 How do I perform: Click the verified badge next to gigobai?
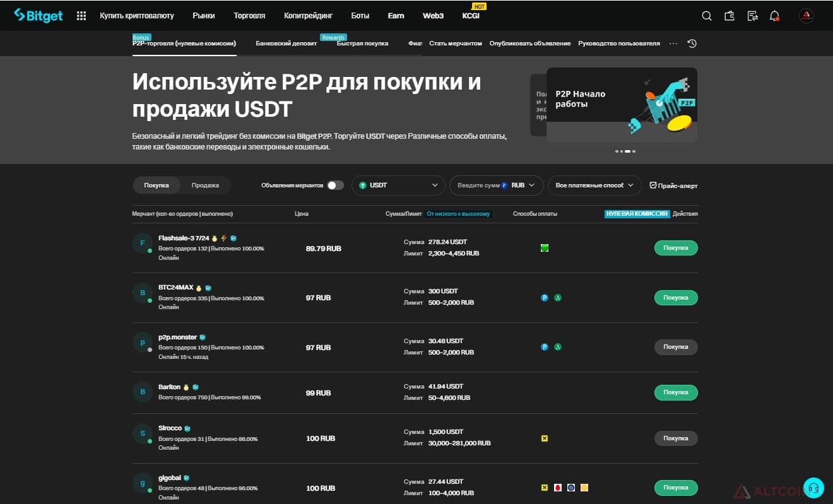(187, 478)
